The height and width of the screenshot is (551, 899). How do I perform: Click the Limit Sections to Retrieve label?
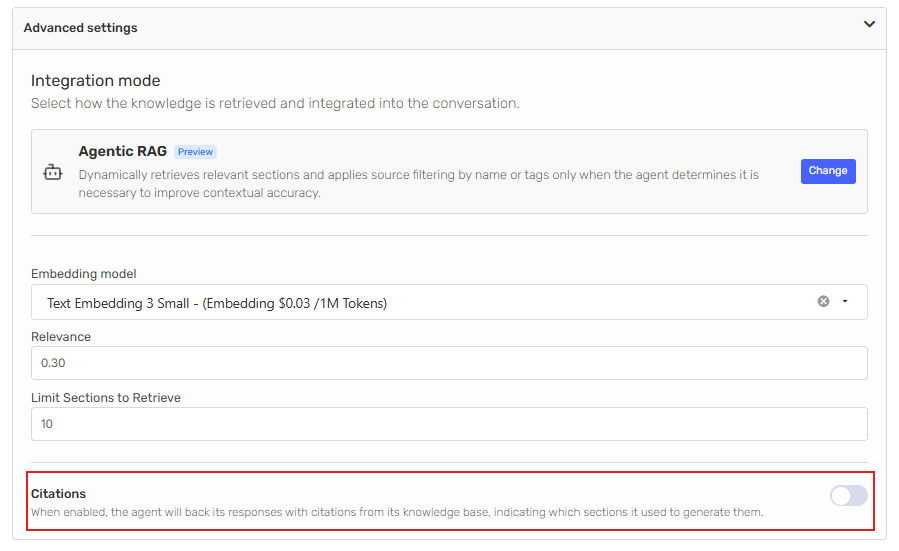[106, 398]
